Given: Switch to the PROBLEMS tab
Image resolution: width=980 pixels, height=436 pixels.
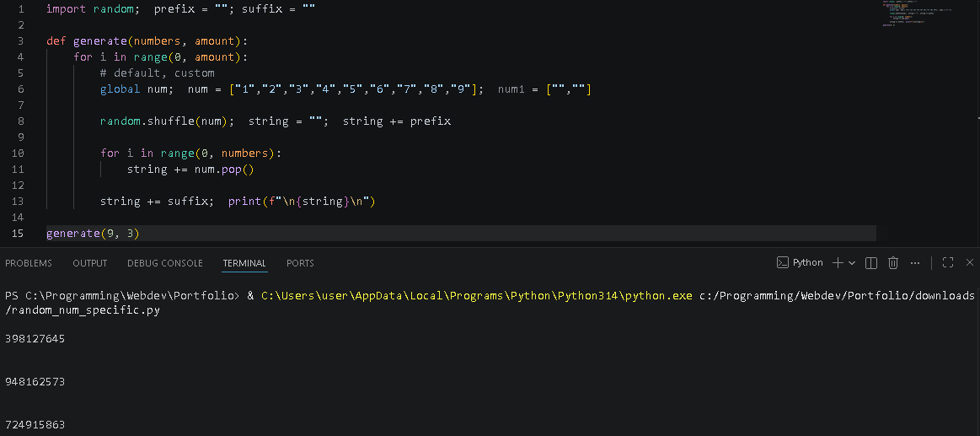Looking at the screenshot, I should (29, 263).
